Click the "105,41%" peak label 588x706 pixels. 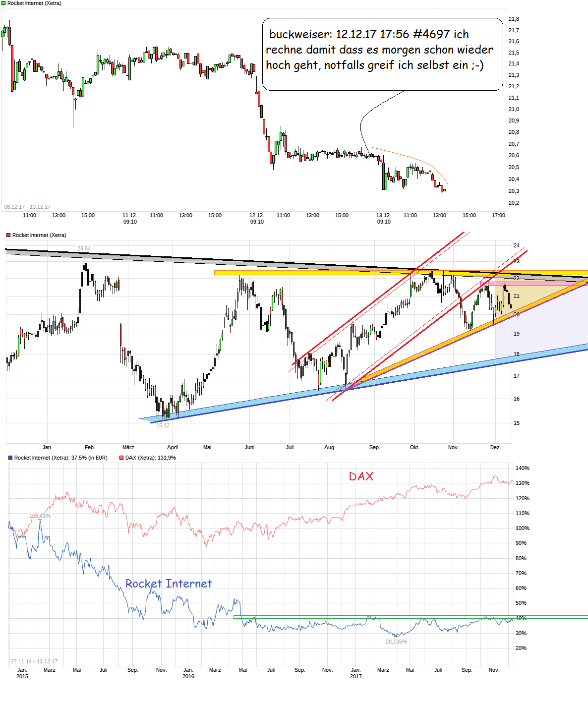point(40,516)
